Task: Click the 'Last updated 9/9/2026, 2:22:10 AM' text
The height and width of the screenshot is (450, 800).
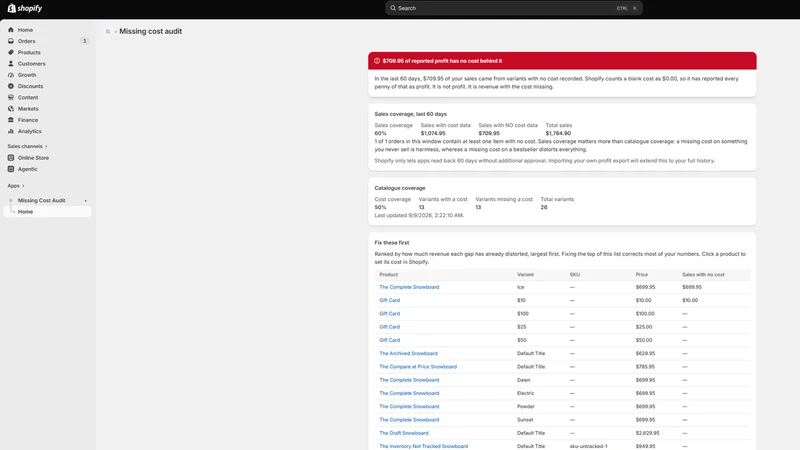Action: point(419,215)
